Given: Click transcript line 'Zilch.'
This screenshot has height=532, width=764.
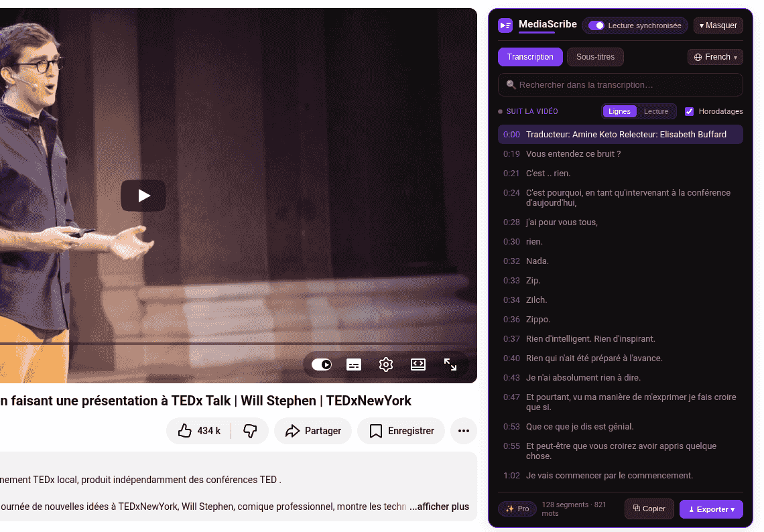Looking at the screenshot, I should pyautogui.click(x=621, y=300).
